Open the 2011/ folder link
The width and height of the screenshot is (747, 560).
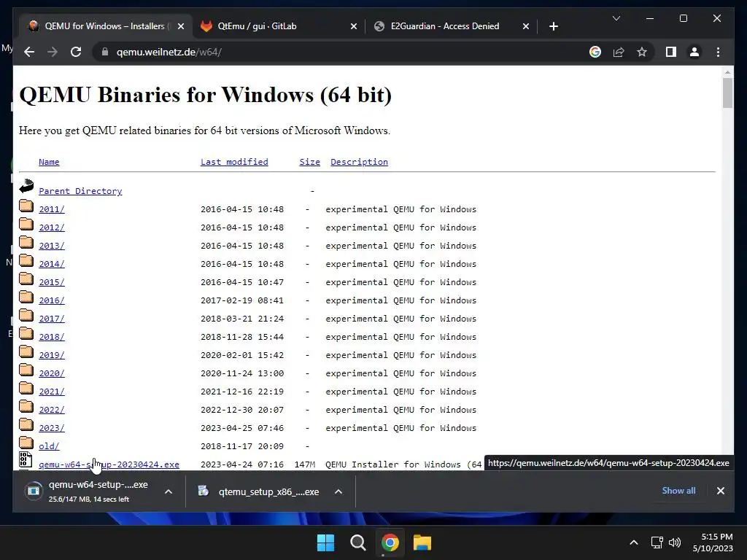point(52,209)
